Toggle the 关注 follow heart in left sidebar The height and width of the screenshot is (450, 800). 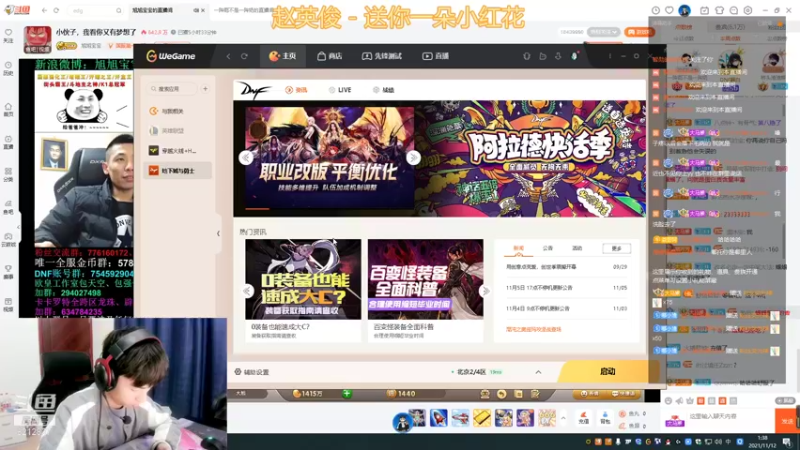point(8,35)
